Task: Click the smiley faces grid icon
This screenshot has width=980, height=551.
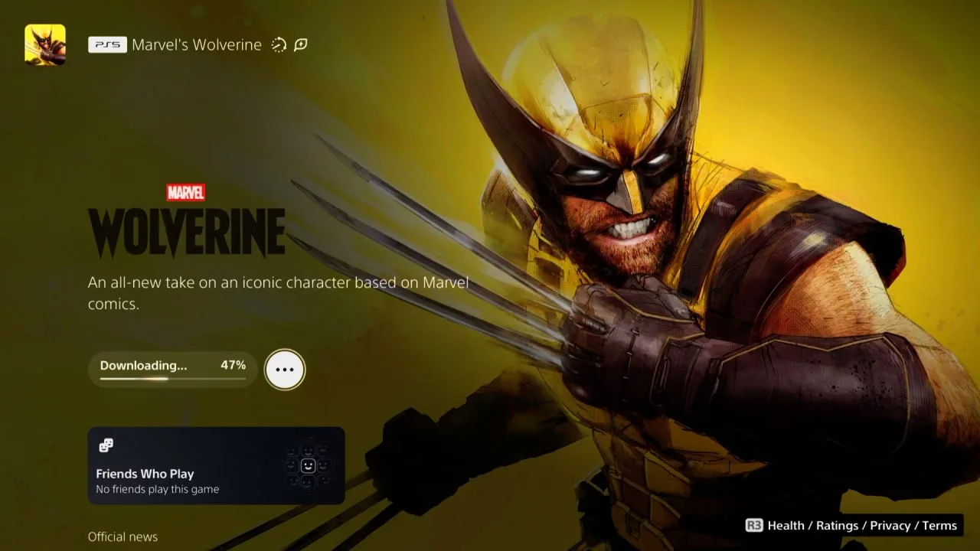Action: (307, 465)
